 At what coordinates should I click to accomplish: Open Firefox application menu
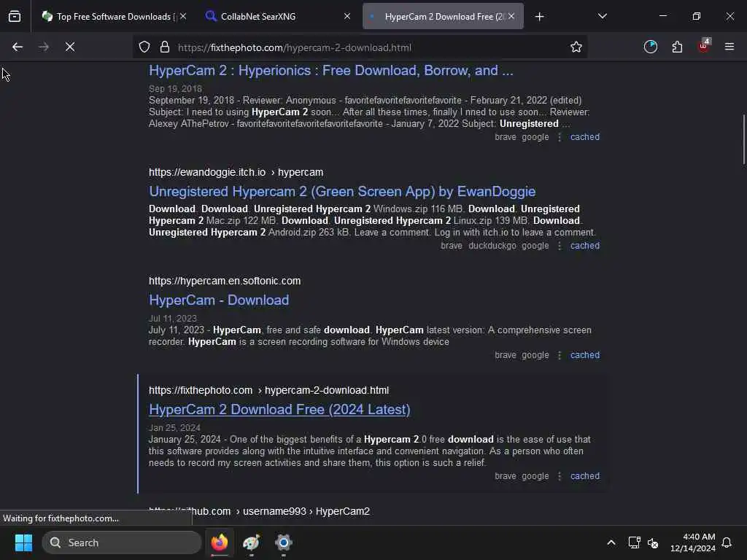click(729, 47)
